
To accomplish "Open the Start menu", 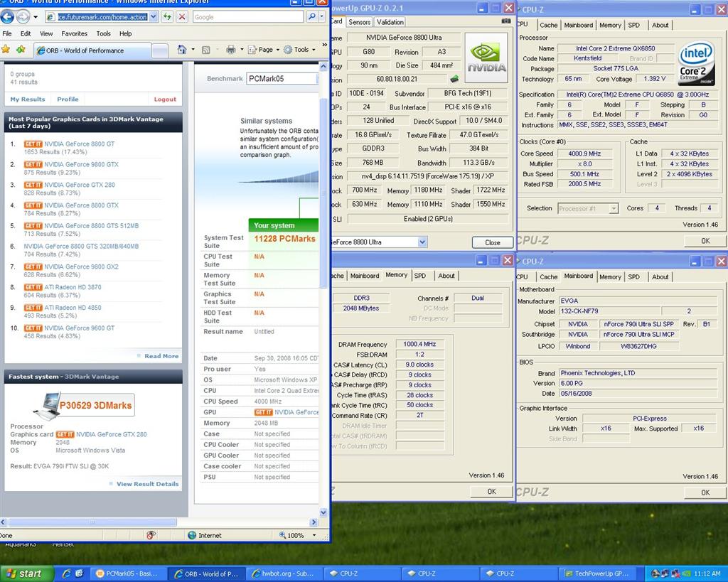I will (x=27, y=573).
